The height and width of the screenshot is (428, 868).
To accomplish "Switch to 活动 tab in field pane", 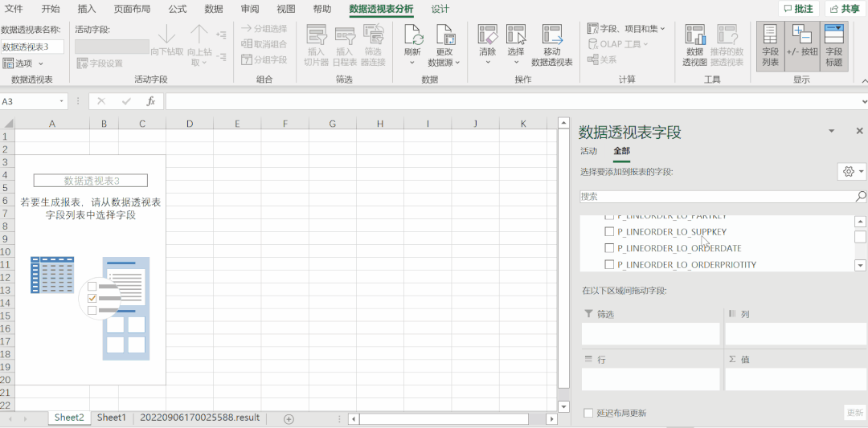I will [x=588, y=150].
